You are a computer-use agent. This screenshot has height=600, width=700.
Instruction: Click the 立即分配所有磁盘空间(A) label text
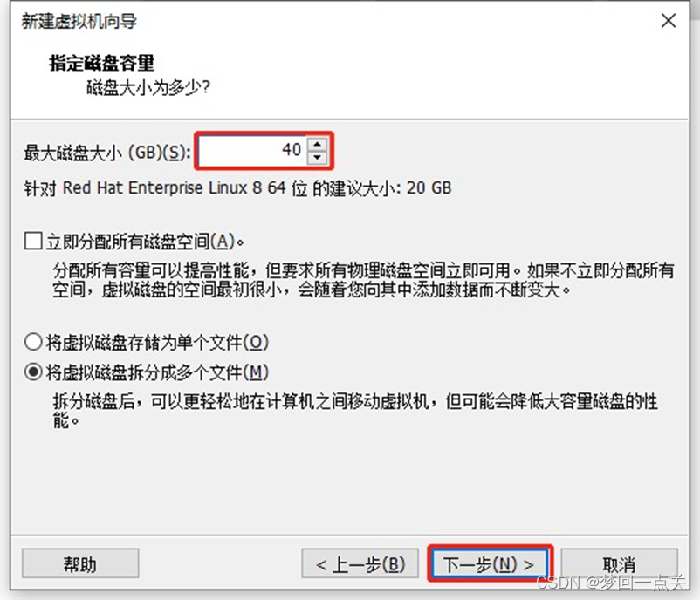pyautogui.click(x=145, y=242)
